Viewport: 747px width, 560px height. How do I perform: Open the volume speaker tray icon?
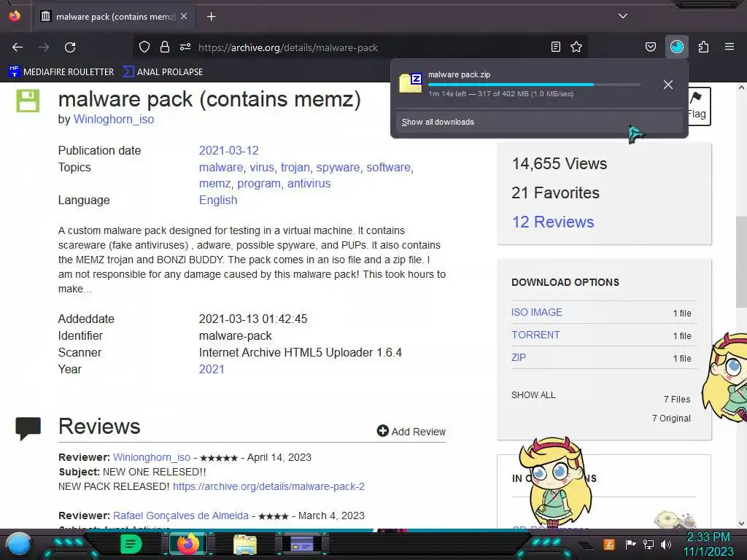click(666, 545)
